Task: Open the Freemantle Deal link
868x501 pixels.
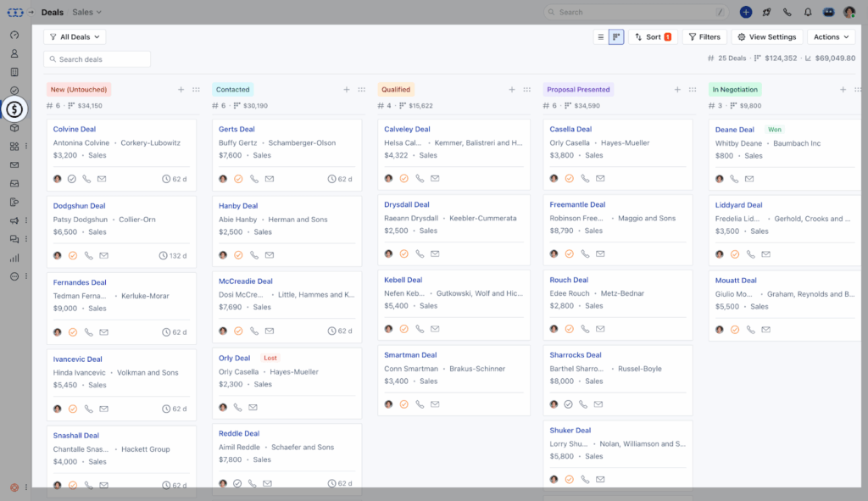Action: [577, 204]
